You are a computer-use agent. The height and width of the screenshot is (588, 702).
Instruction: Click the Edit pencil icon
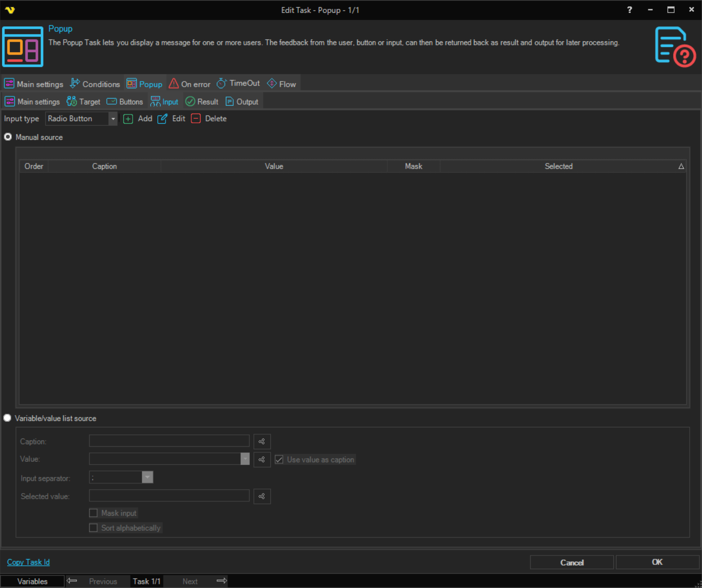[x=162, y=119]
